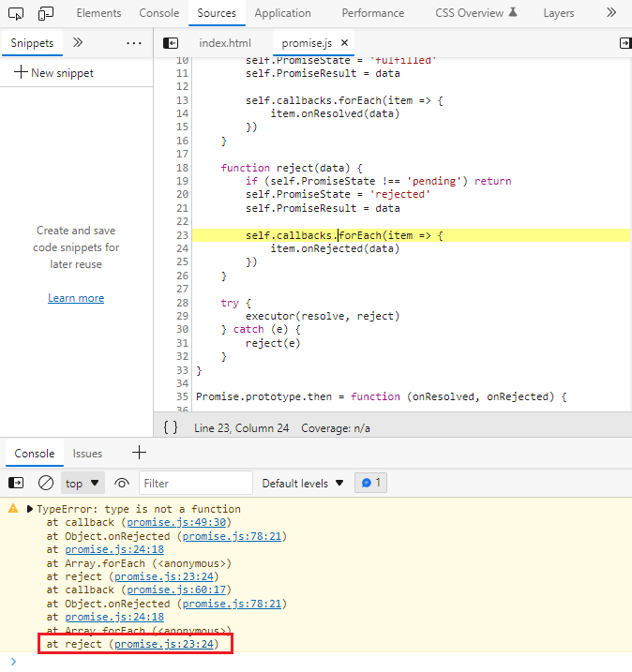The image size is (632, 672).
Task: Activate the inspect element picker icon
Action: pyautogui.click(x=16, y=13)
